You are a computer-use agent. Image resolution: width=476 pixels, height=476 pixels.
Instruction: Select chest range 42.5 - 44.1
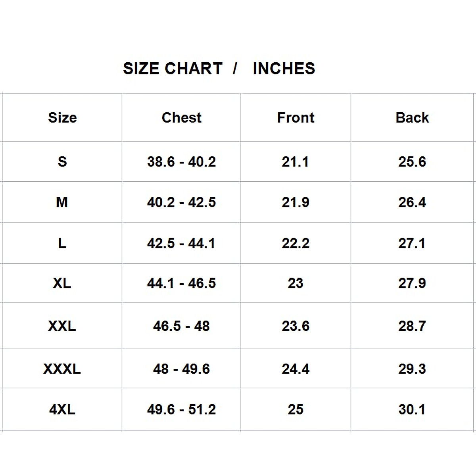point(181,243)
